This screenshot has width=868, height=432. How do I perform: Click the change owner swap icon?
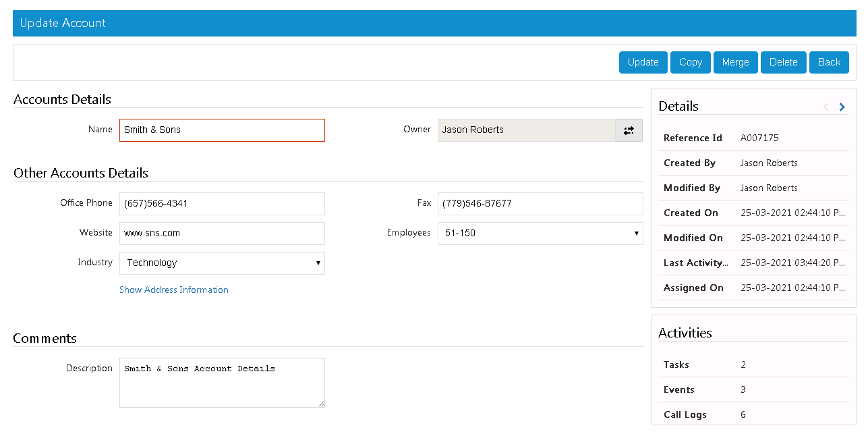pyautogui.click(x=629, y=130)
